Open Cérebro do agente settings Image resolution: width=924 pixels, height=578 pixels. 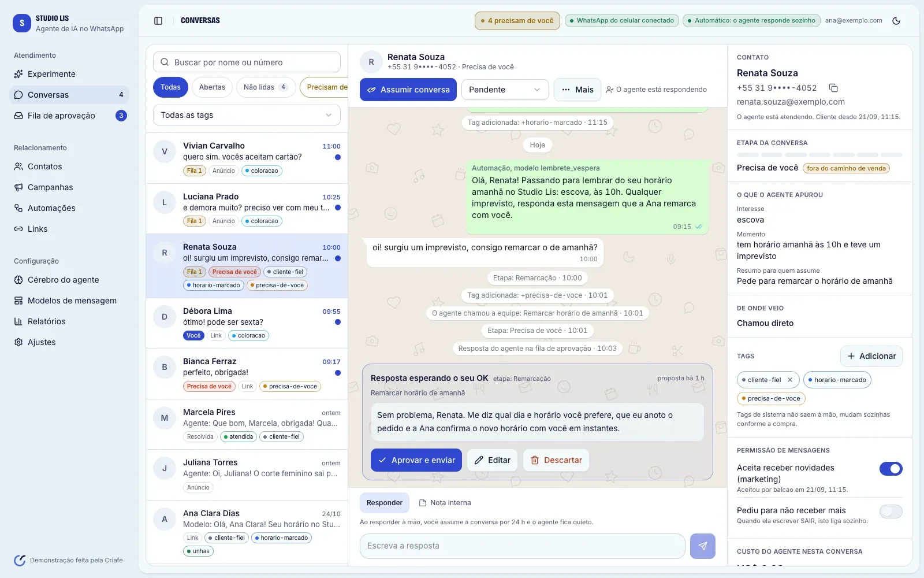[x=69, y=280]
